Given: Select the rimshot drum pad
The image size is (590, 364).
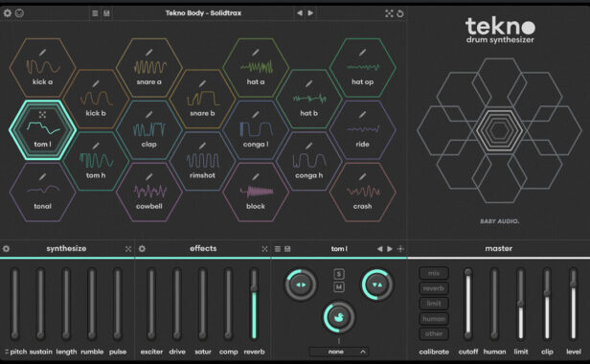Looking at the screenshot, I should click(x=202, y=162).
